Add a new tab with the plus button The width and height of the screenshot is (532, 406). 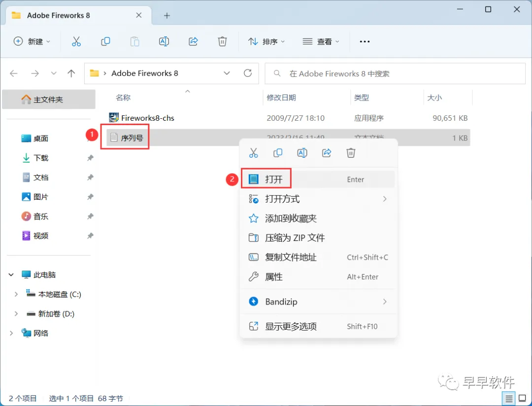(x=167, y=16)
